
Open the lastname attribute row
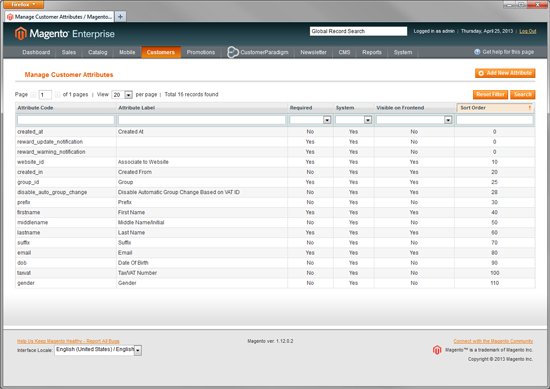pyautogui.click(x=275, y=233)
